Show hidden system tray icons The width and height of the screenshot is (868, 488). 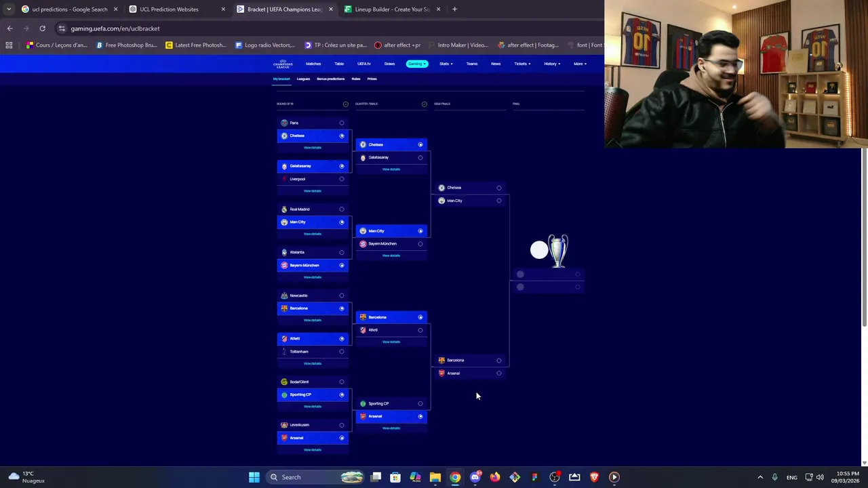pos(760,477)
